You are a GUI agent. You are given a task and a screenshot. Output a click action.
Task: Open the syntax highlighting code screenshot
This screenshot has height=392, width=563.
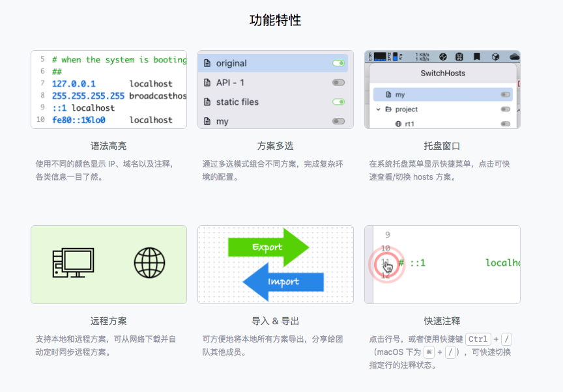click(x=109, y=89)
